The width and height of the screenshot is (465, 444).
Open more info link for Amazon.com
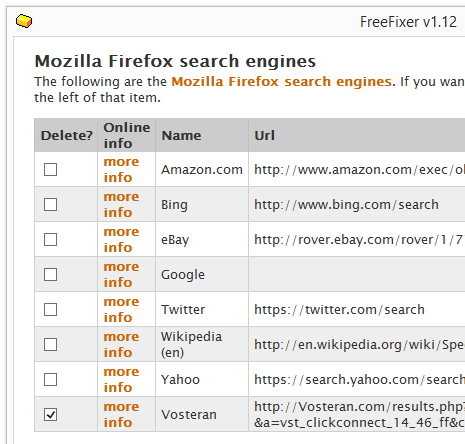pos(121,169)
